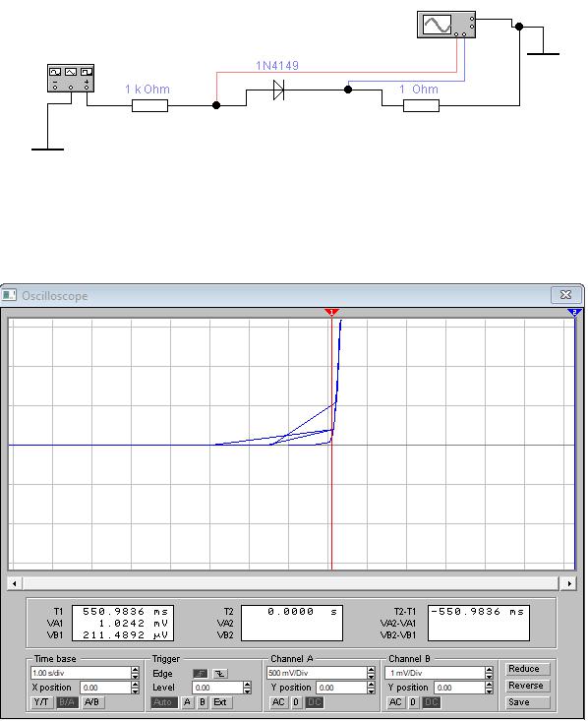Adjust the X position stepper
The height and width of the screenshot is (721, 588).
(135, 688)
